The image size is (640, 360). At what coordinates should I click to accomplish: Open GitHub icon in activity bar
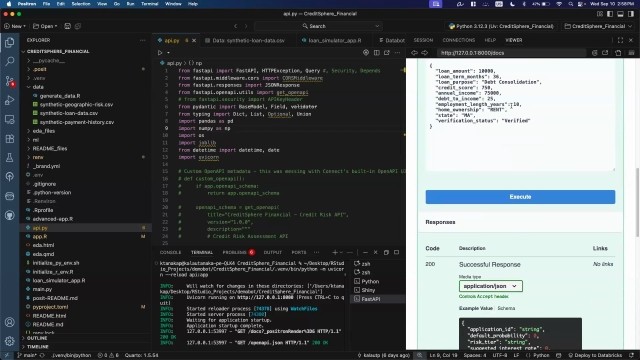coord(9,215)
